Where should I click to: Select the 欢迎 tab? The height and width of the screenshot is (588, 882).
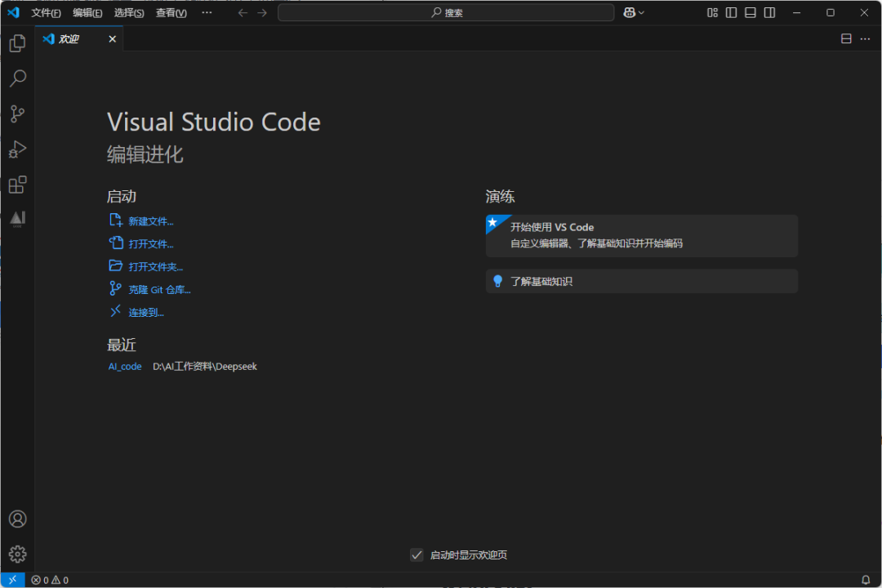point(69,38)
